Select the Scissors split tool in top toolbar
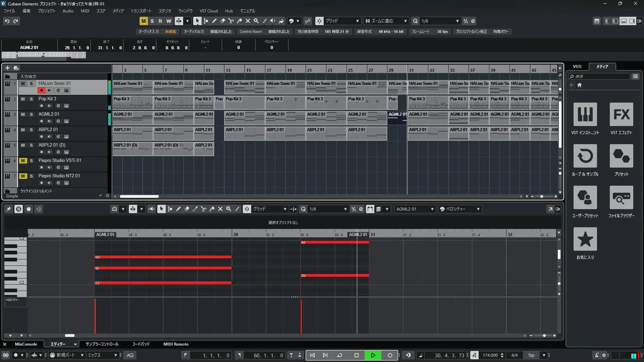The height and width of the screenshot is (362, 644). tap(231, 21)
